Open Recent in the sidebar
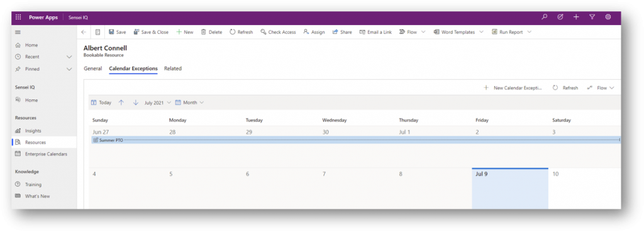 click(x=33, y=57)
